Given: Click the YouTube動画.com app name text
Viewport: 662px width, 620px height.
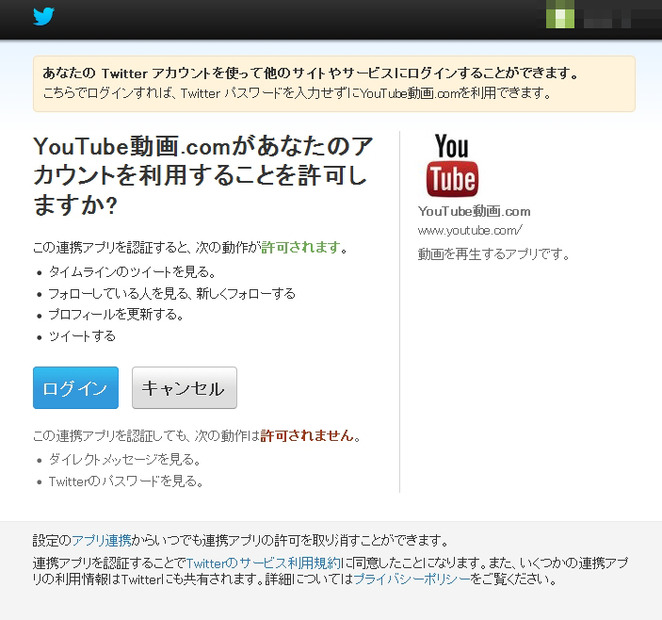Looking at the screenshot, I should pos(474,211).
